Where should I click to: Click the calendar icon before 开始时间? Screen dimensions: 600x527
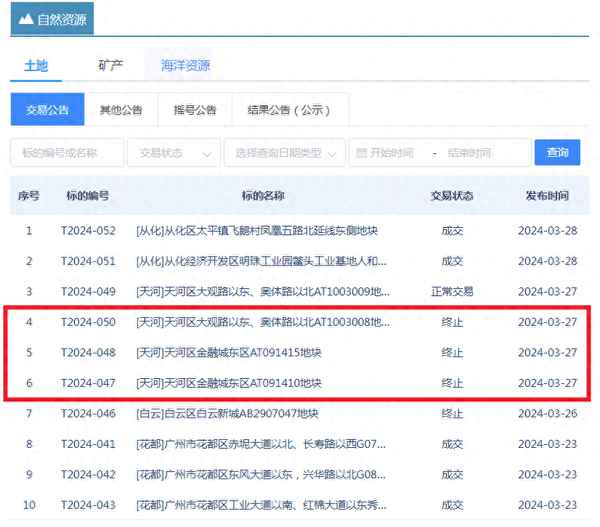(x=361, y=153)
